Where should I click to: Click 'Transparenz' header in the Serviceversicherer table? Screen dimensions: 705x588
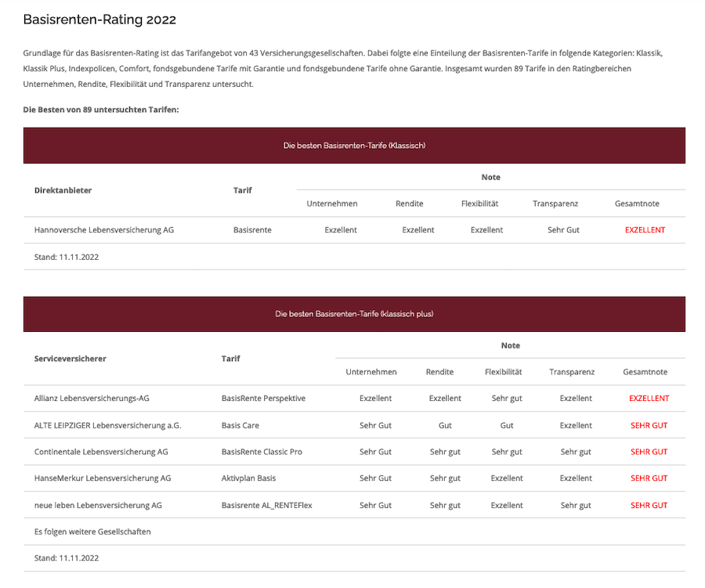pos(572,372)
